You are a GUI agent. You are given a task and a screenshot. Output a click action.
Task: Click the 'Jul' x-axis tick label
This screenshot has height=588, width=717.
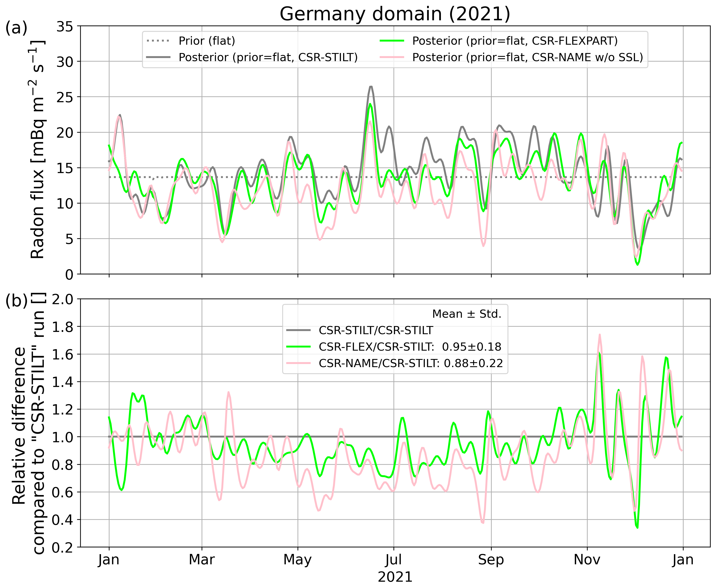(393, 560)
